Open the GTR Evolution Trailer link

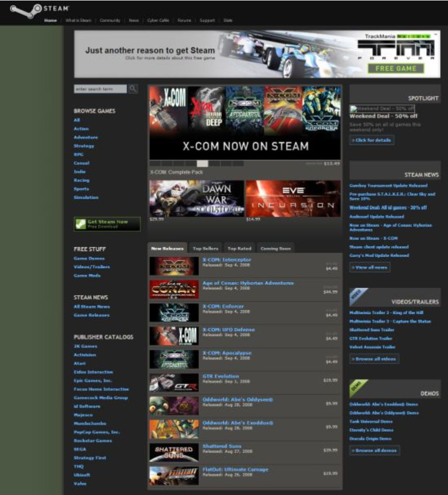(x=371, y=338)
